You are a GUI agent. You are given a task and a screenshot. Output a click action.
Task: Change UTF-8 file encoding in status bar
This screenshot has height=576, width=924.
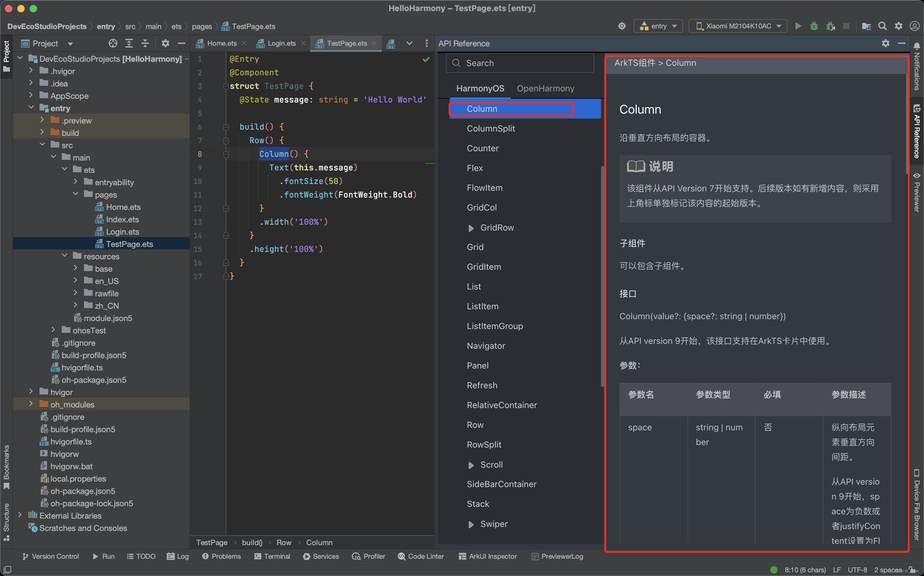pos(857,570)
